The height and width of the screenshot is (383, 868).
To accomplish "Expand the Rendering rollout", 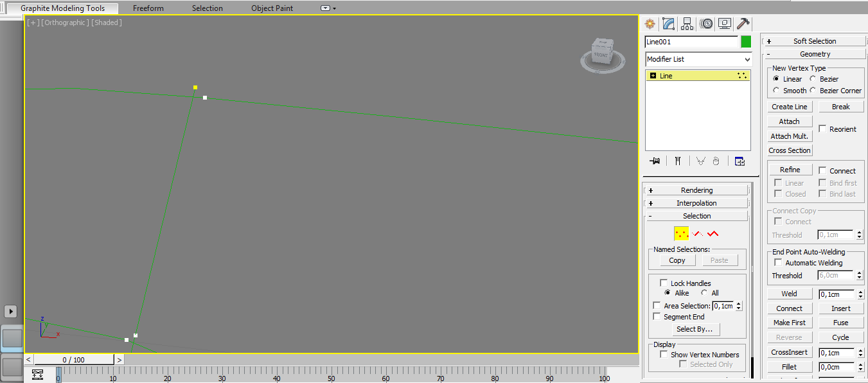I will (x=696, y=190).
